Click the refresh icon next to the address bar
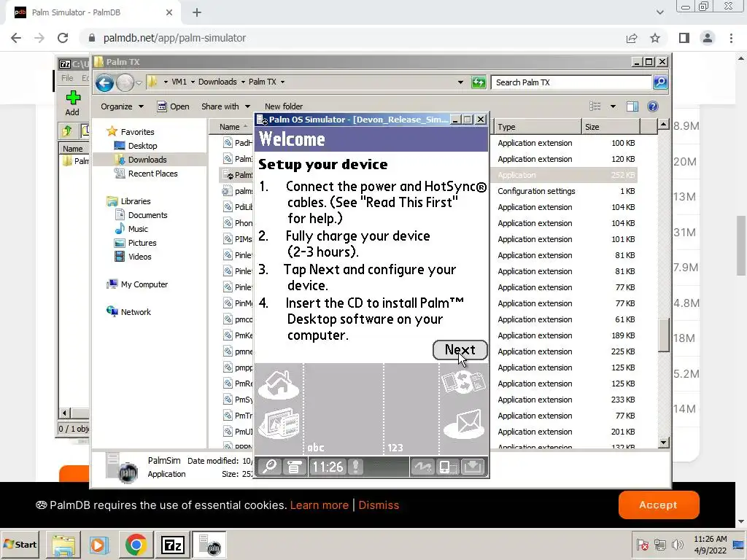The width and height of the screenshot is (747, 560). coord(479,82)
